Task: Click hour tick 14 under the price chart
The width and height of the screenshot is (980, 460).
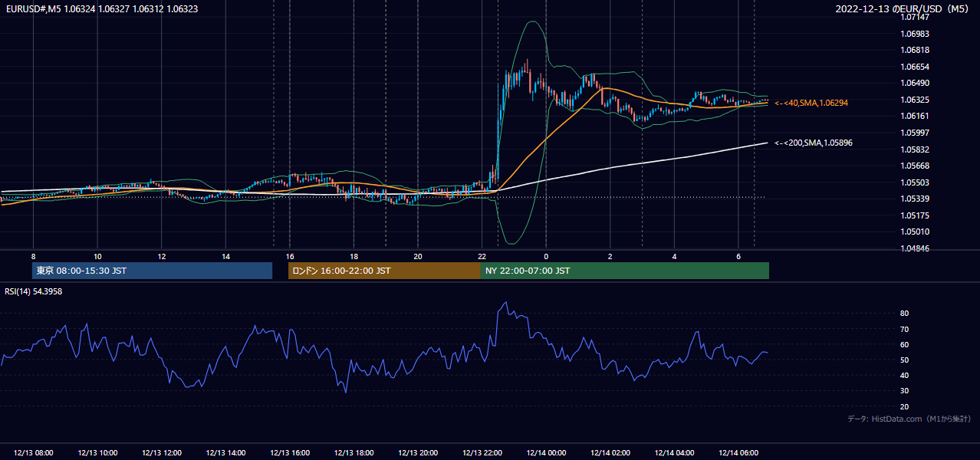Action: [225, 256]
